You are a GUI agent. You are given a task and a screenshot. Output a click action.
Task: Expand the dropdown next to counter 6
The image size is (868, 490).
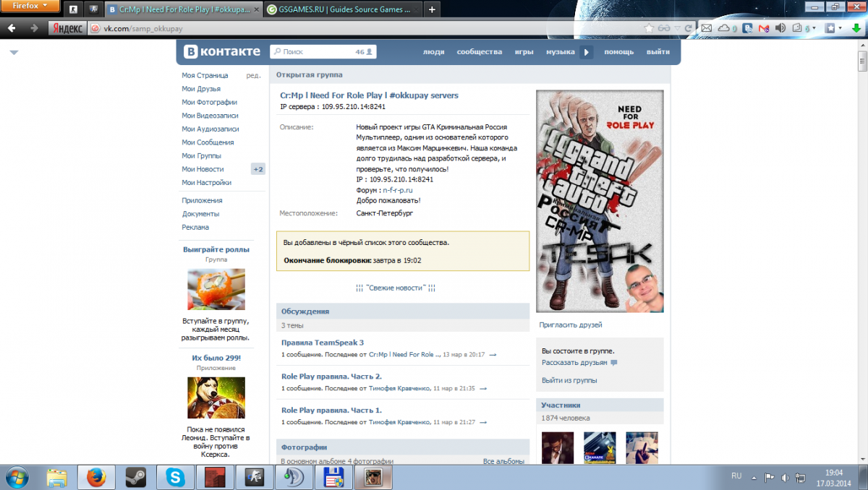[x=815, y=29]
